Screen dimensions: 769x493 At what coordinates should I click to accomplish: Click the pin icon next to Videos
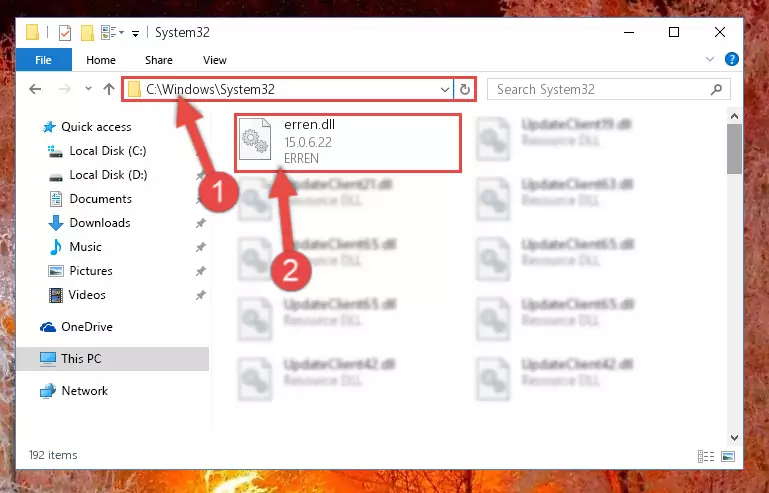[200, 295]
